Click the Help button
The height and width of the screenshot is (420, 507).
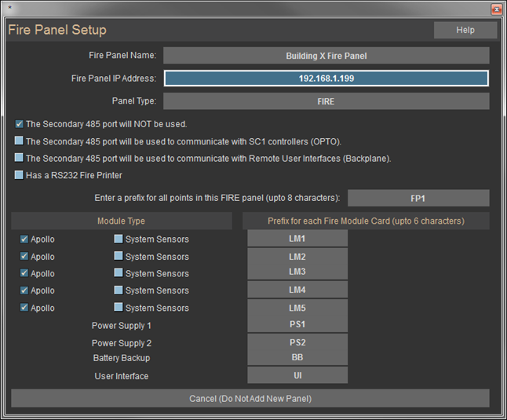465,30
